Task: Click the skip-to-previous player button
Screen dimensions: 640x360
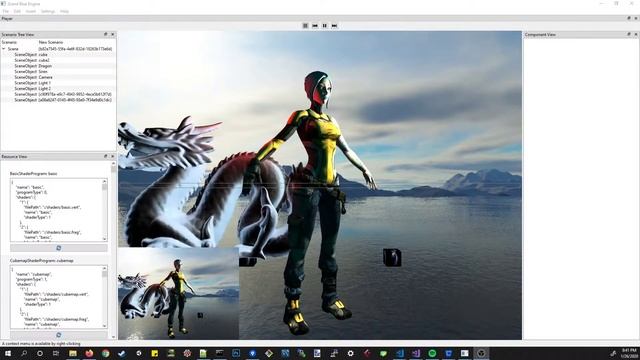Action: (315, 26)
